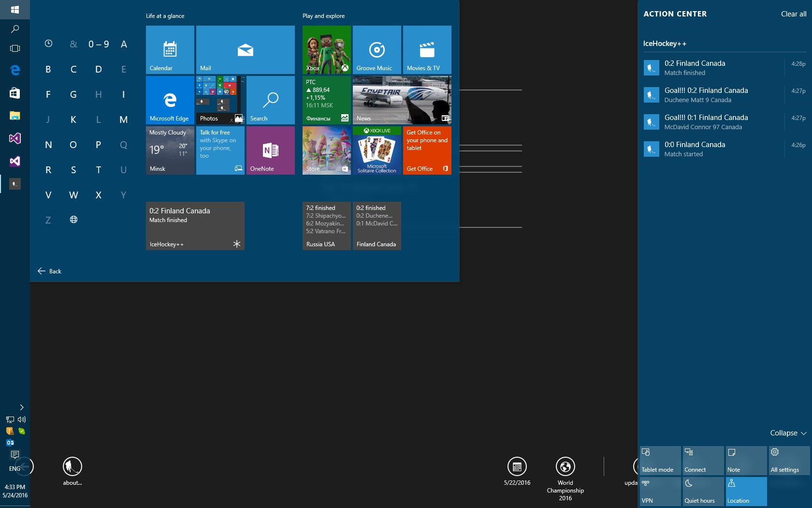Viewport: 812px width, 508px height.
Task: Jump to apps starting with M
Action: [124, 120]
